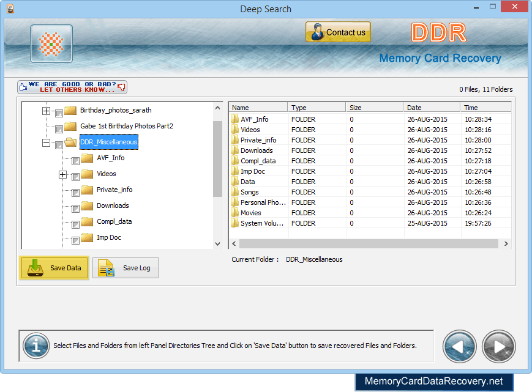
Task: Click the AVF_Info folder icon in file list
Action: click(x=235, y=119)
